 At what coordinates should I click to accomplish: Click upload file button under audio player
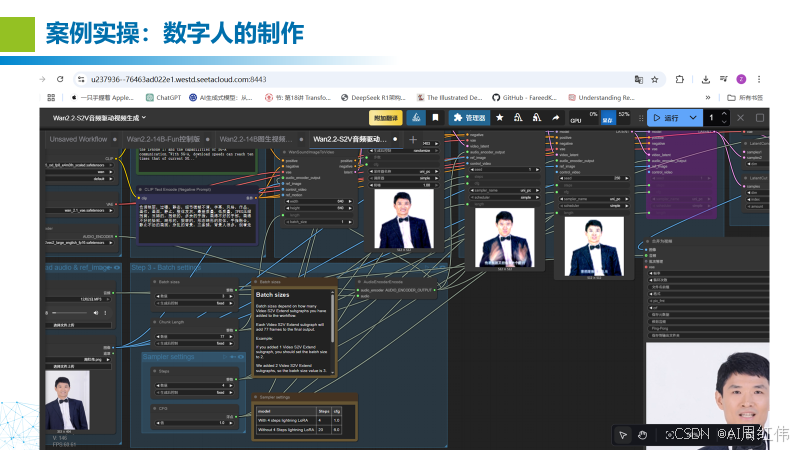(x=79, y=325)
